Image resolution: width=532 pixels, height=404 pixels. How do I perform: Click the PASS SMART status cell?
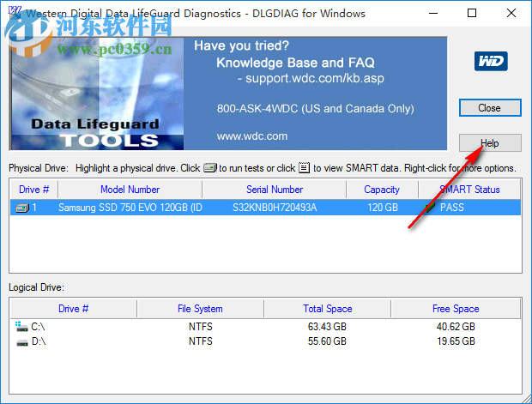[x=452, y=208]
